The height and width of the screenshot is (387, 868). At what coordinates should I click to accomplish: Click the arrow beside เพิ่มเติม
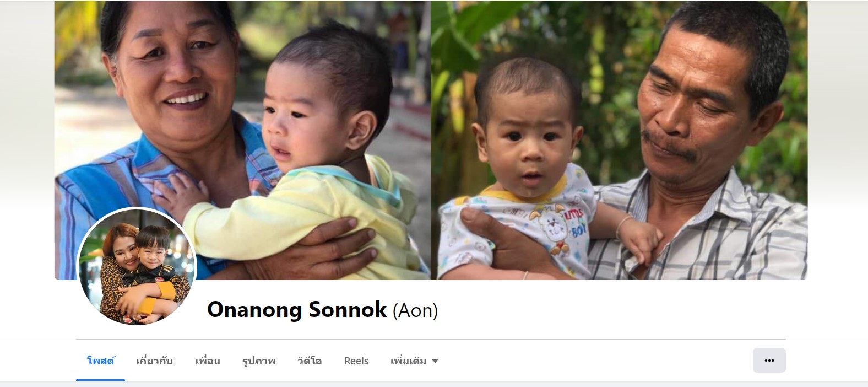coord(435,361)
